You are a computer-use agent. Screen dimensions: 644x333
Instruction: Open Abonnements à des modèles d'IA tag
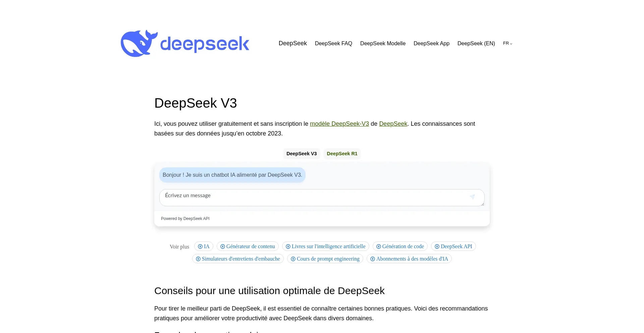pos(409,259)
